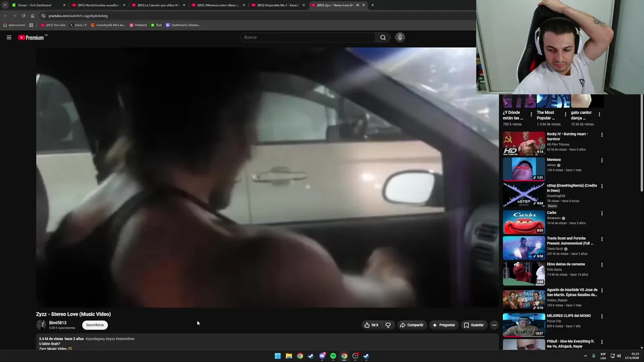Open options menu for xStep video
644x362 pixels.
[602, 186]
